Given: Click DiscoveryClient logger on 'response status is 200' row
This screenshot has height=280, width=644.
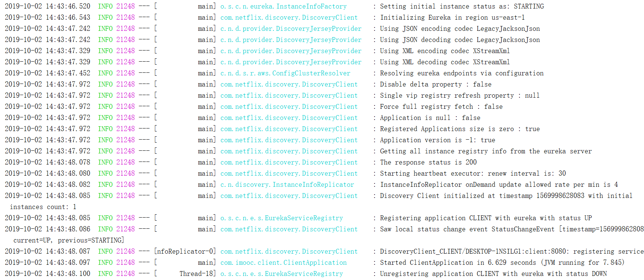Looking at the screenshot, I should (x=289, y=162).
